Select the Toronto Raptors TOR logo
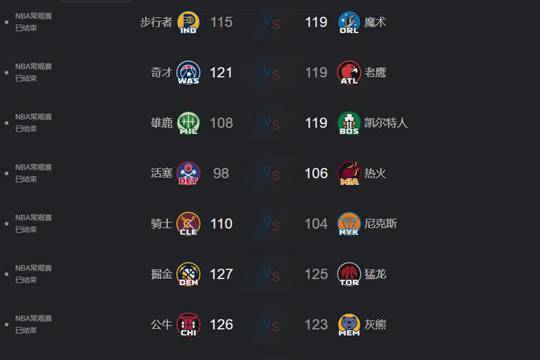The image size is (540, 360). click(349, 274)
